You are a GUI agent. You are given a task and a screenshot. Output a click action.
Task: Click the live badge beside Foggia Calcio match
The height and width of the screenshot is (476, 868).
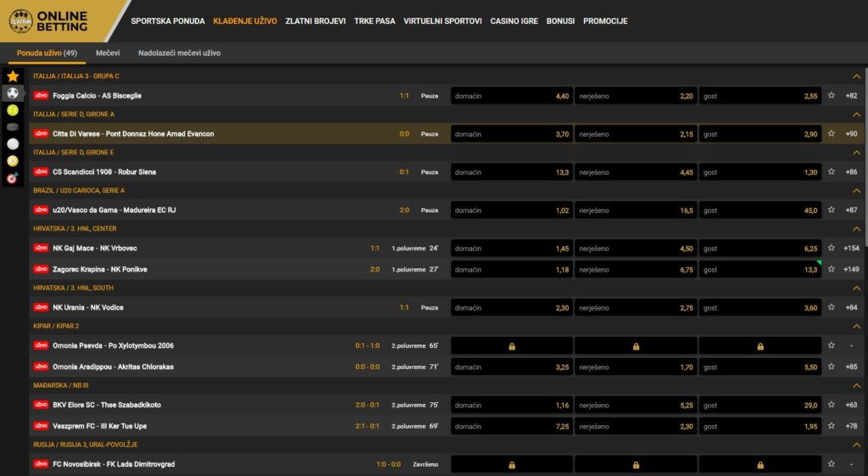coord(41,96)
